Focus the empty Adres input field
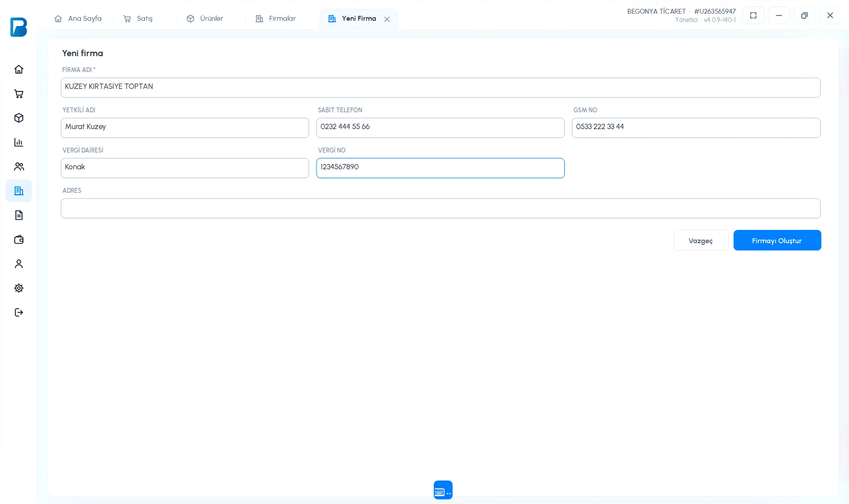This screenshot has height=504, width=849. (440, 208)
